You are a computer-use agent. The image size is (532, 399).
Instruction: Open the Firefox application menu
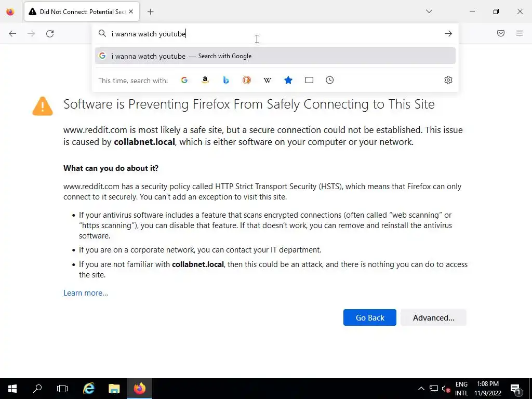[x=520, y=33]
